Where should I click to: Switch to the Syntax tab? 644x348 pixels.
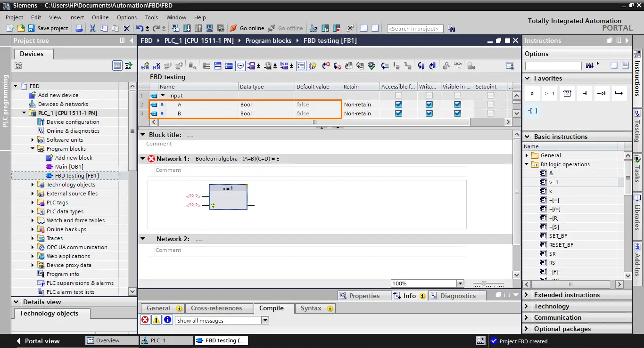[314, 308]
